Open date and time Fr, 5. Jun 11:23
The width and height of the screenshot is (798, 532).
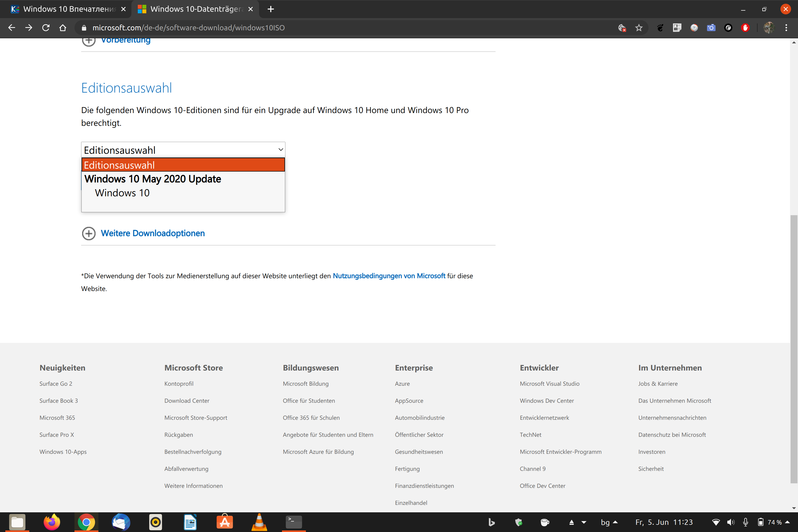[664, 522]
